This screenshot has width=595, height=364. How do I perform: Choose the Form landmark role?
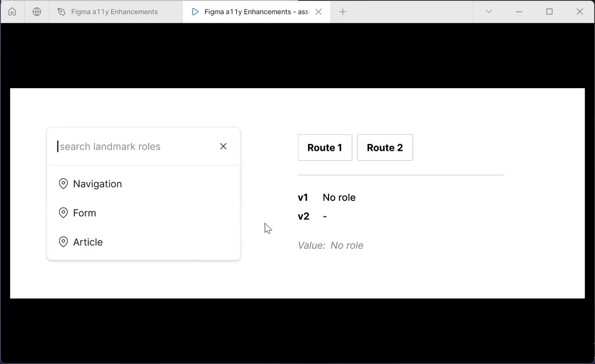click(85, 213)
